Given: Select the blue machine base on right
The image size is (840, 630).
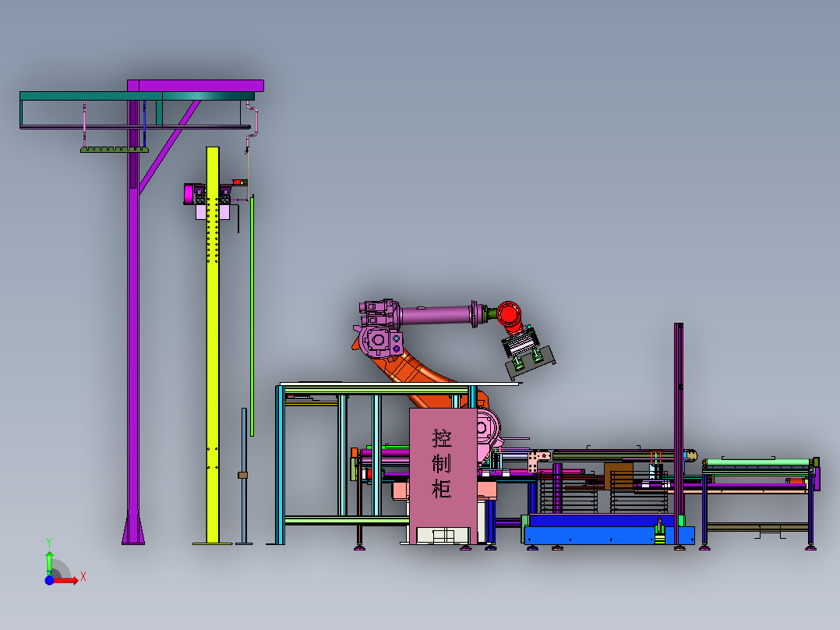Looking at the screenshot, I should click(609, 529).
